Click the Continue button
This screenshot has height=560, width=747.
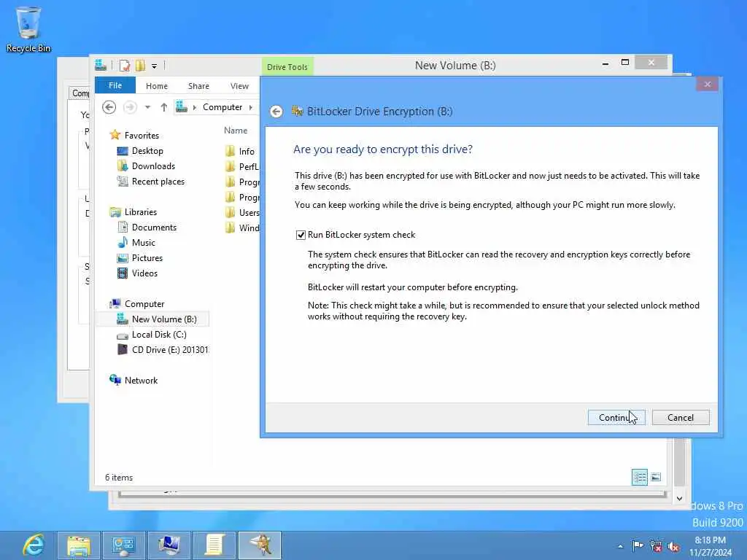click(616, 418)
